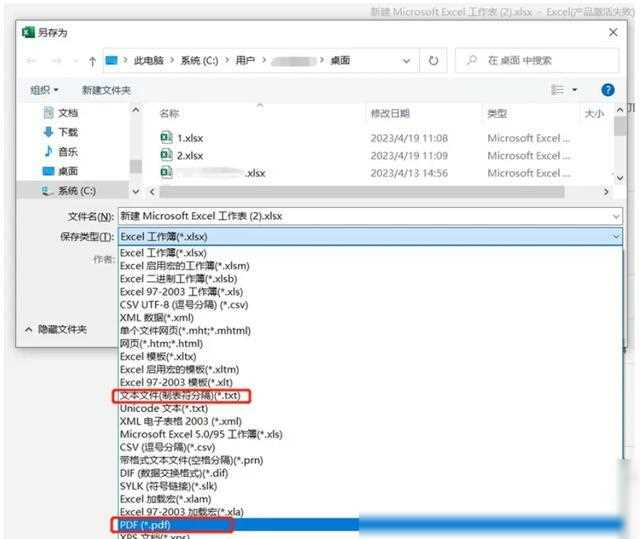Image resolution: width=640 pixels, height=539 pixels.
Task: Sort by the 类型 column header
Action: point(497,113)
